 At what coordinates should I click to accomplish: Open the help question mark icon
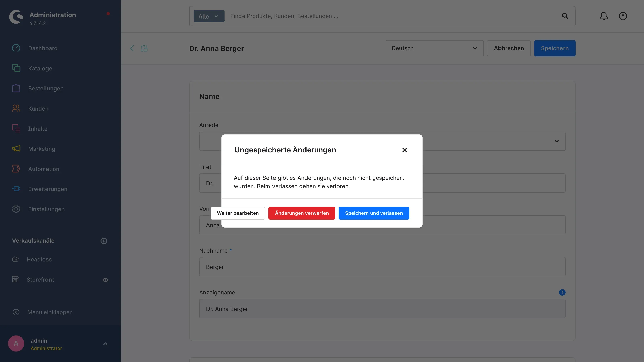[x=623, y=16]
